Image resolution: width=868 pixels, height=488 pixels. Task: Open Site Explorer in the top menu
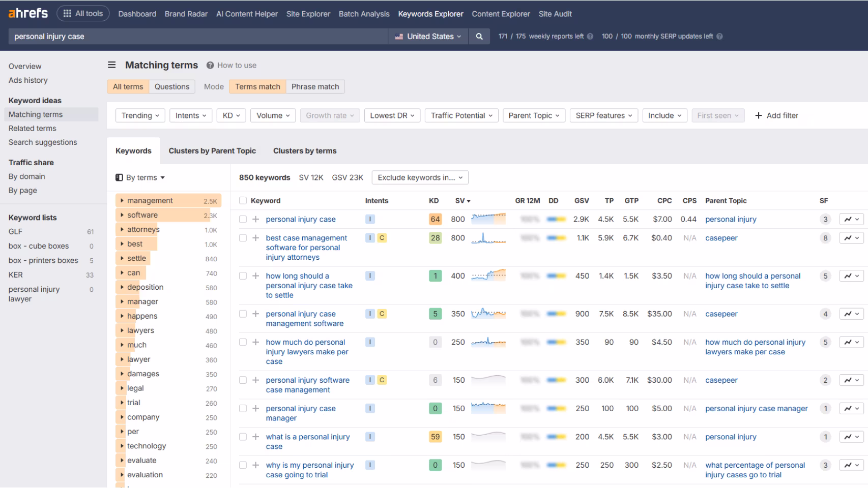coord(308,14)
